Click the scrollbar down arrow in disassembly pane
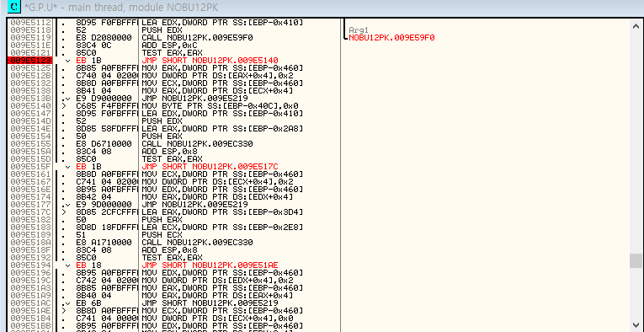Image resolution: width=644 pixels, height=332 pixels. tap(636, 324)
